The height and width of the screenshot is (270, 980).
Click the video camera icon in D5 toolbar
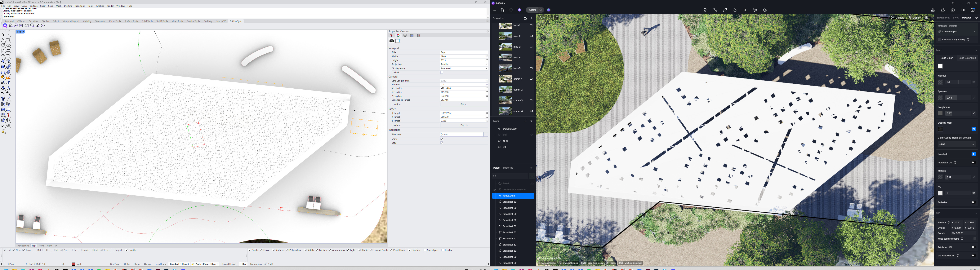coord(963,10)
